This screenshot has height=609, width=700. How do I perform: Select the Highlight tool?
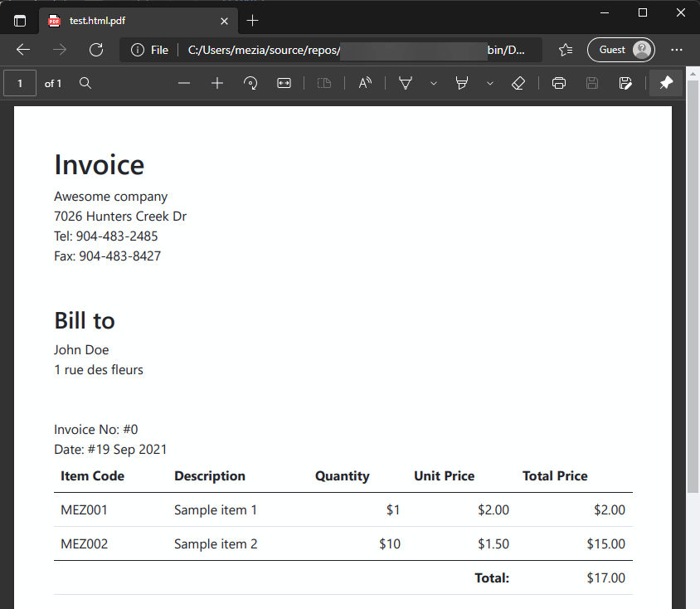462,83
